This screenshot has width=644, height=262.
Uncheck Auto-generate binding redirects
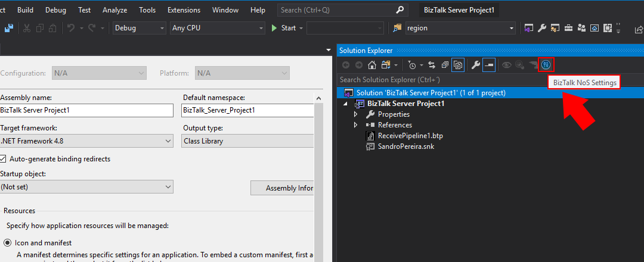pos(3,158)
